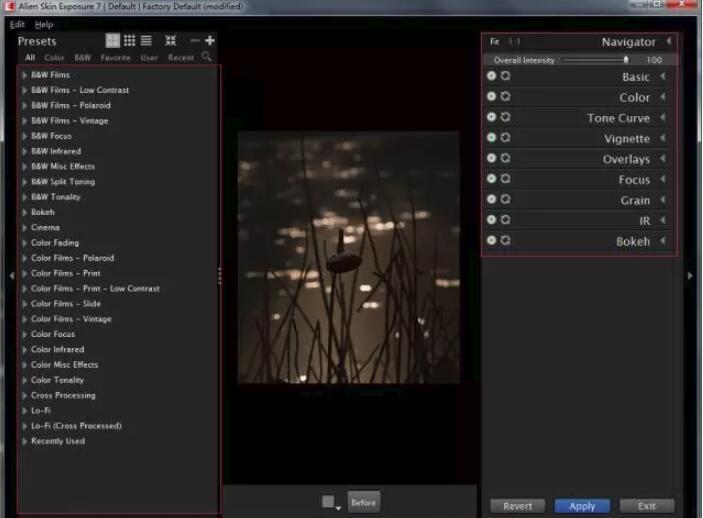Image resolution: width=703 pixels, height=518 pixels.
Task: Disable the Bokeh panel effect
Action: pyautogui.click(x=491, y=241)
